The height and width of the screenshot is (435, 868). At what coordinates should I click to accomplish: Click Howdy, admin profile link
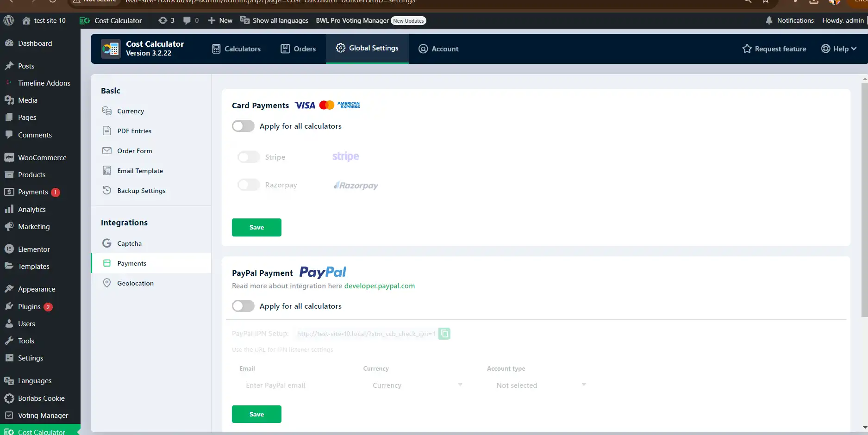[x=843, y=20]
